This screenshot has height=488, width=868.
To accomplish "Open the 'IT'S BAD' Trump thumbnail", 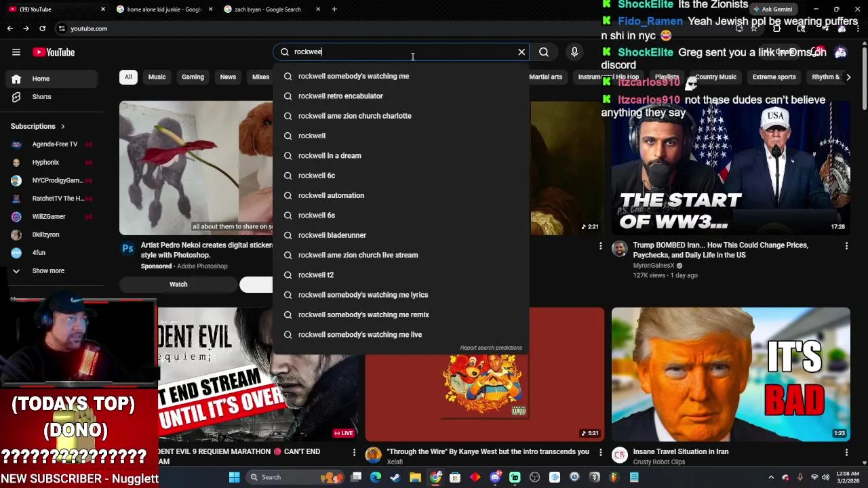I will [730, 374].
